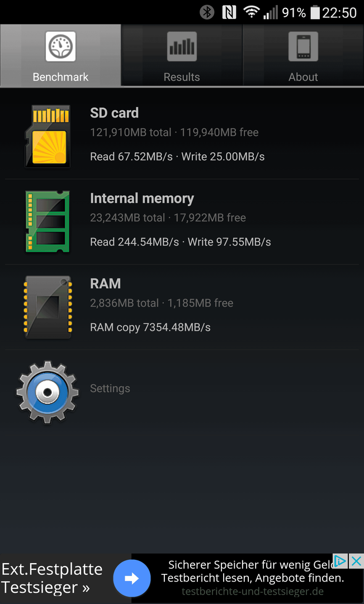Select the About phone icon
364x604 pixels.
pyautogui.click(x=303, y=46)
